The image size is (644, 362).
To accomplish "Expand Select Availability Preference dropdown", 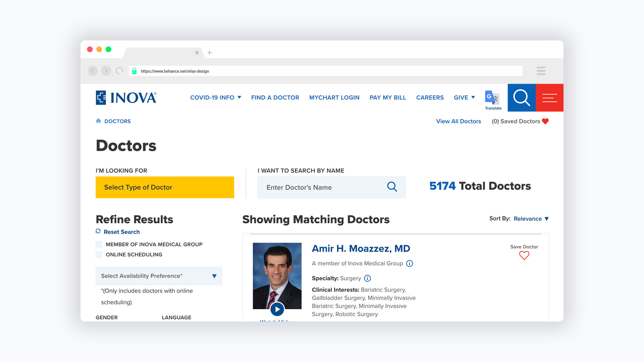I will (x=159, y=276).
